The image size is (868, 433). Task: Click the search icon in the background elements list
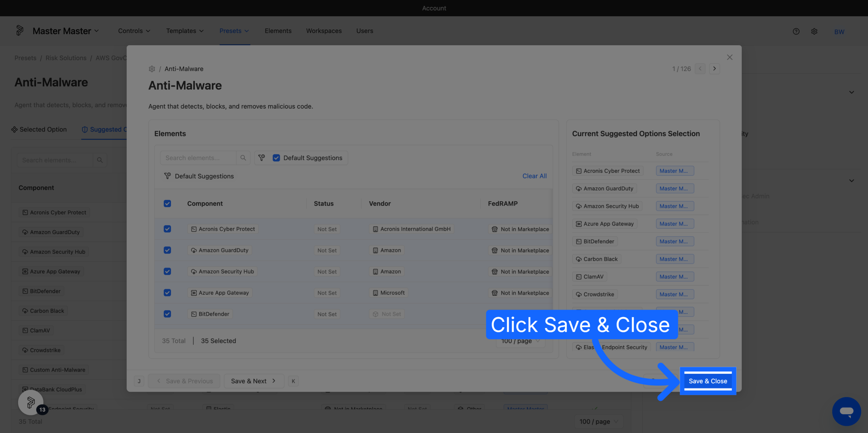coord(100,160)
